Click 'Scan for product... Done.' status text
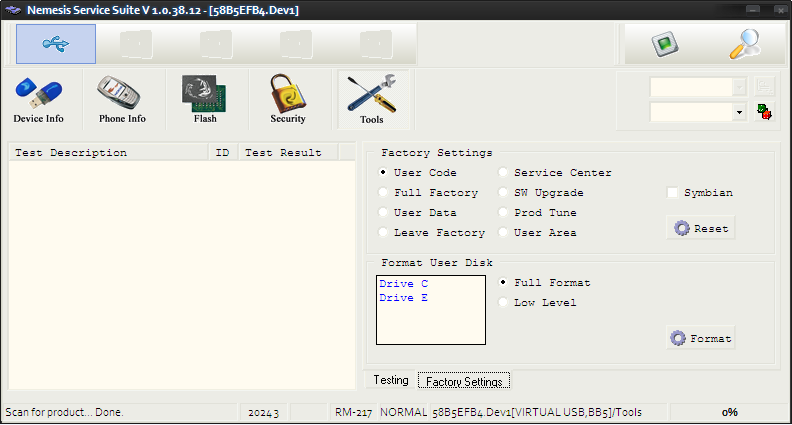 pyautogui.click(x=64, y=412)
